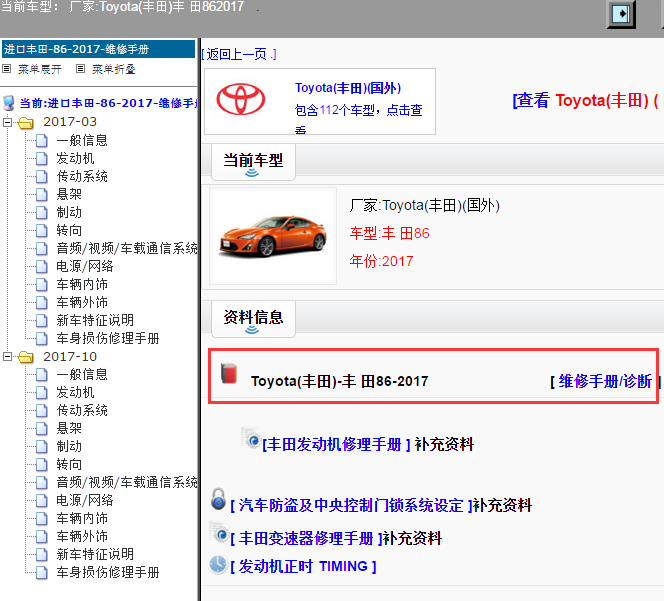Click page icon of 电源/网络 under 2017-03
This screenshot has width=664, height=601.
click(42, 266)
